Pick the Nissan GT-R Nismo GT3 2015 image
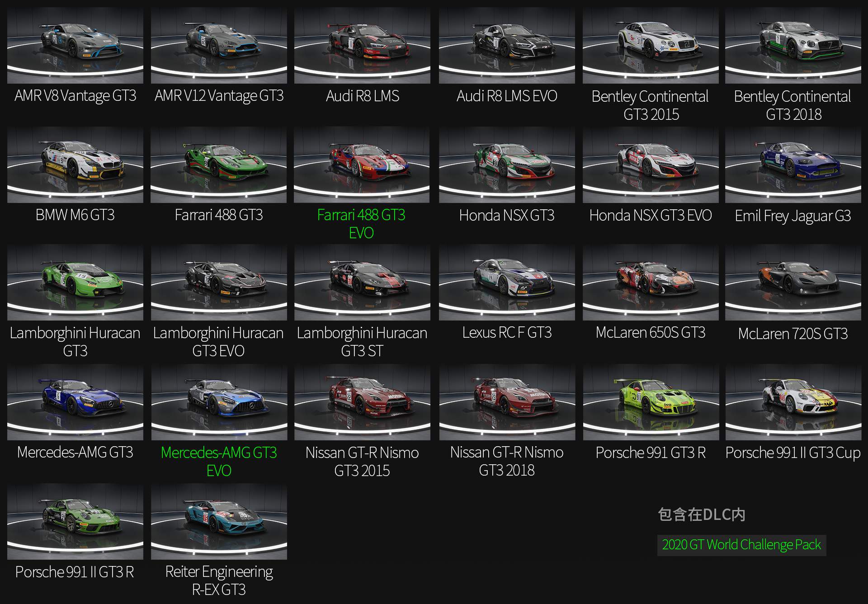The width and height of the screenshot is (868, 604). click(x=362, y=402)
